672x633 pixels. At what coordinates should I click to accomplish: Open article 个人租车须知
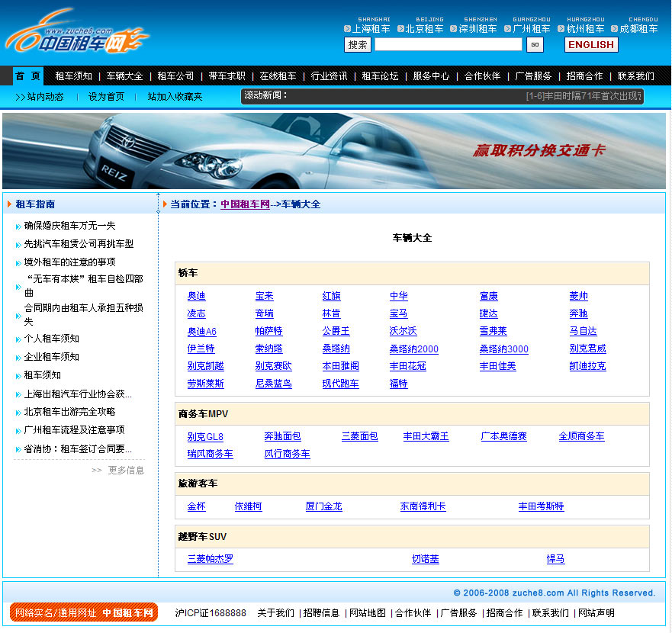(51, 339)
